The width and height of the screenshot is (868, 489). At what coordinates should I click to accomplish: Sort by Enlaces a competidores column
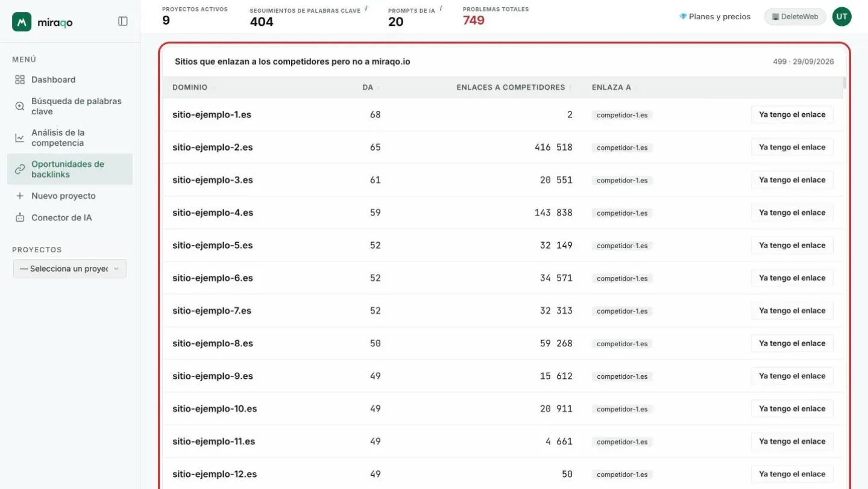(x=511, y=87)
